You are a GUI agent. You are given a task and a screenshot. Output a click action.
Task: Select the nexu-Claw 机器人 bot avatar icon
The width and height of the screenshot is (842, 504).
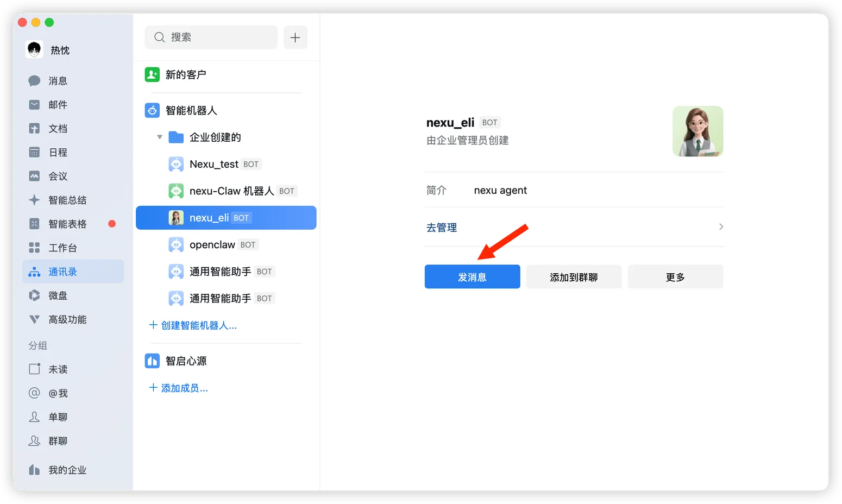click(176, 191)
